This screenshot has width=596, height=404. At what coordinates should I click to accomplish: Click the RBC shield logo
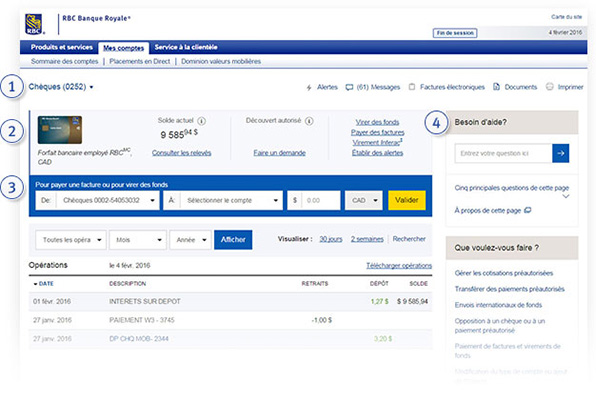tap(33, 24)
